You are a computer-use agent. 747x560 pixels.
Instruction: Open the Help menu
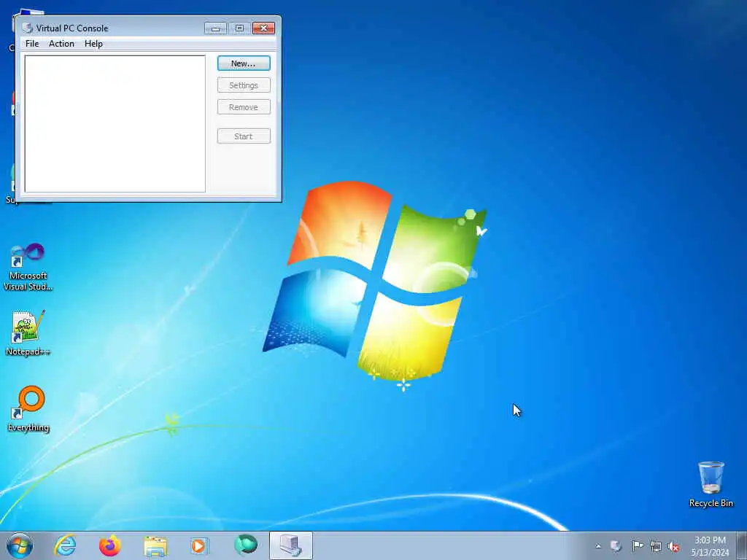[x=93, y=44]
